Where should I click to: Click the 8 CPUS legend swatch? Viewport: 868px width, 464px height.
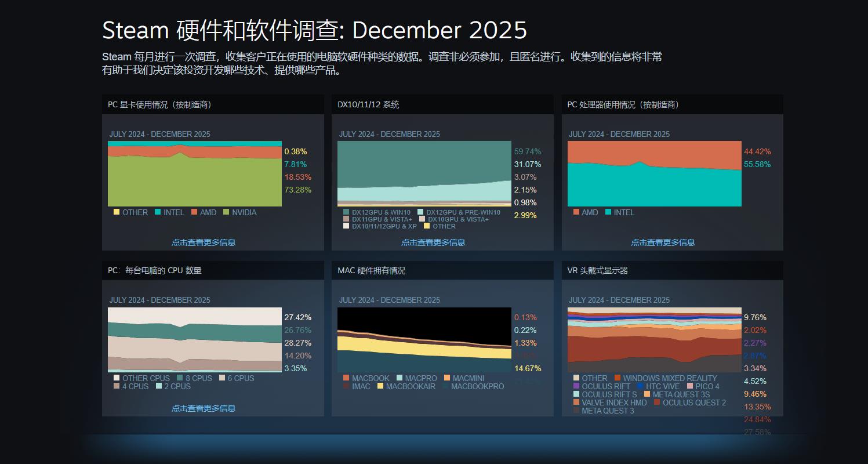[180, 378]
